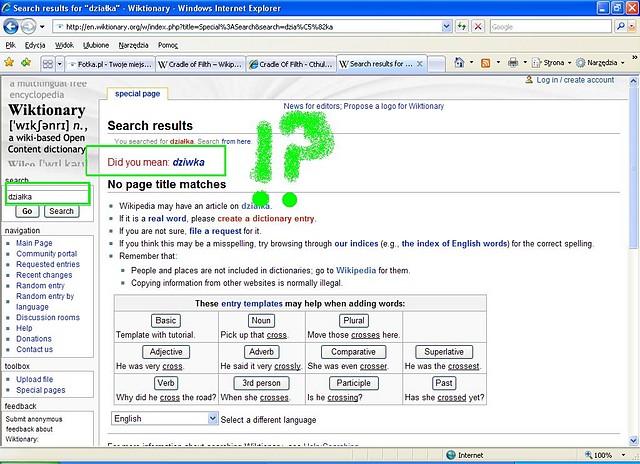640x464 pixels.
Task: Click create a dictionary entry link
Action: coord(266,218)
